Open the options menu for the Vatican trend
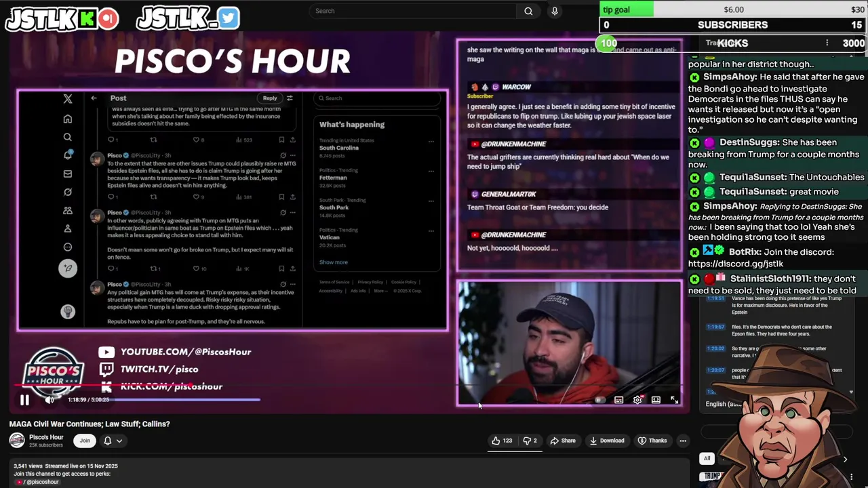 click(431, 232)
